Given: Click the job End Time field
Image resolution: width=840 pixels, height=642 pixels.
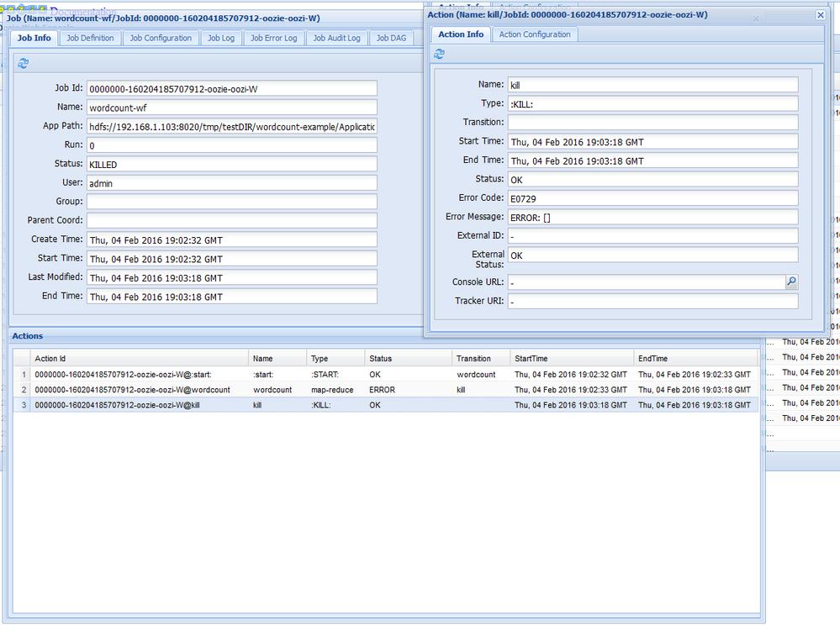Looking at the screenshot, I should 232,296.
